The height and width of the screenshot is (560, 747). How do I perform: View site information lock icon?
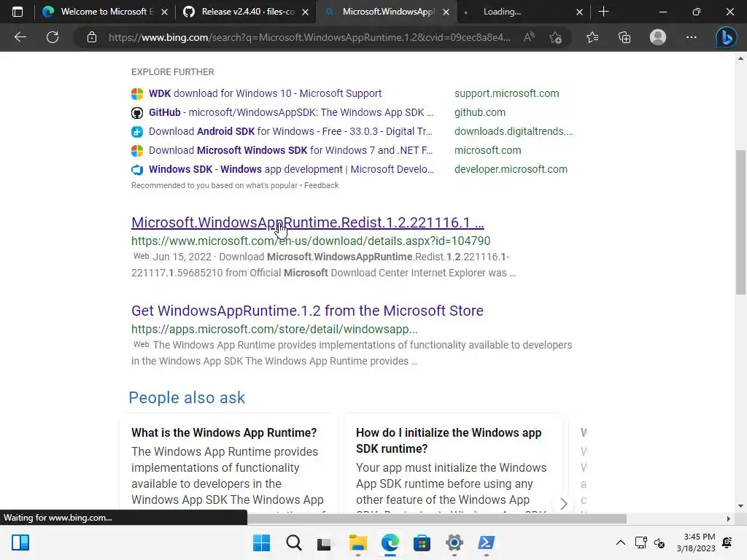click(92, 37)
